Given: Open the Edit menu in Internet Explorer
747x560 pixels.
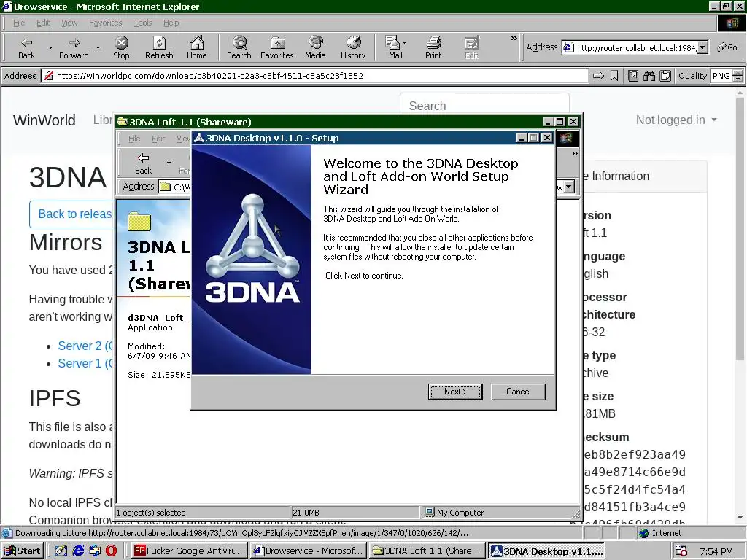Looking at the screenshot, I should pyautogui.click(x=43, y=23).
